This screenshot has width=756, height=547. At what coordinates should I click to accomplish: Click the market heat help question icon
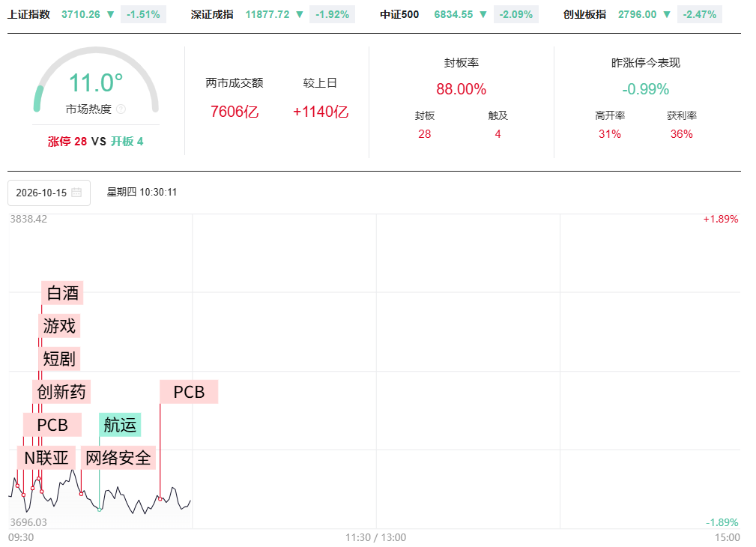pos(121,109)
